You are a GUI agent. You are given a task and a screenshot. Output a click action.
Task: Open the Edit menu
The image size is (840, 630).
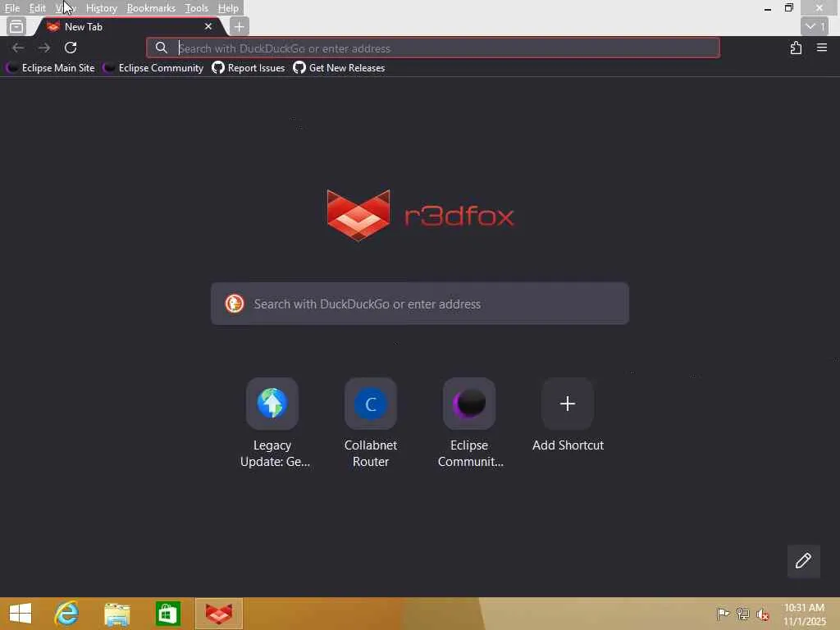(x=37, y=8)
